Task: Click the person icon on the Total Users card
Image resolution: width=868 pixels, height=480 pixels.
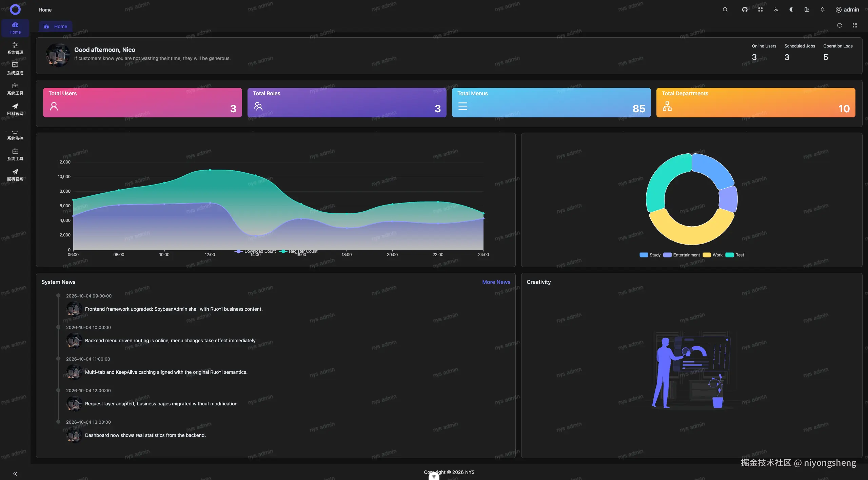Action: pos(54,107)
